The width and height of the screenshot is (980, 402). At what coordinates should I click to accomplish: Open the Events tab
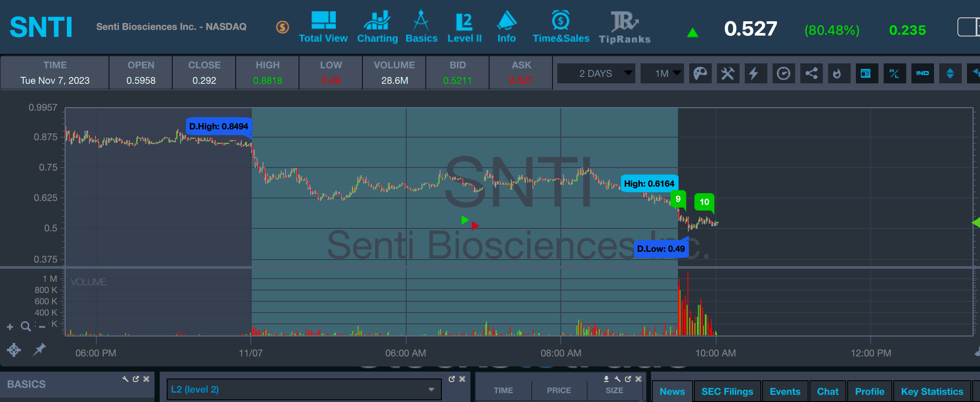click(x=785, y=391)
